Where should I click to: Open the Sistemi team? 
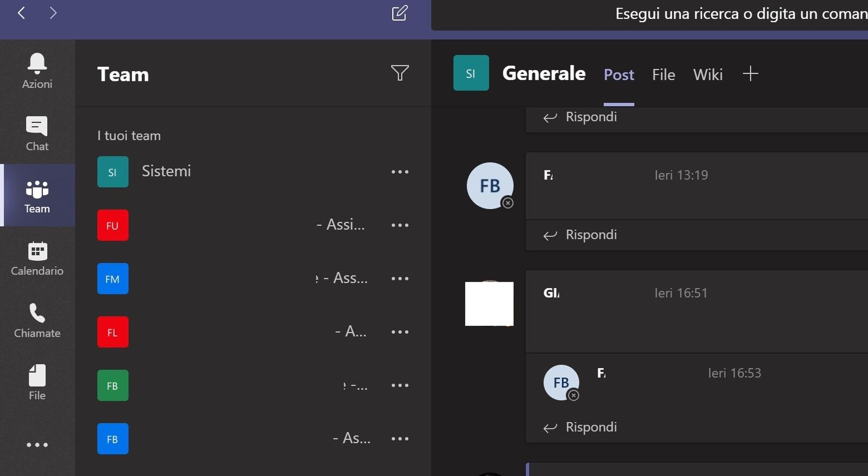(166, 172)
